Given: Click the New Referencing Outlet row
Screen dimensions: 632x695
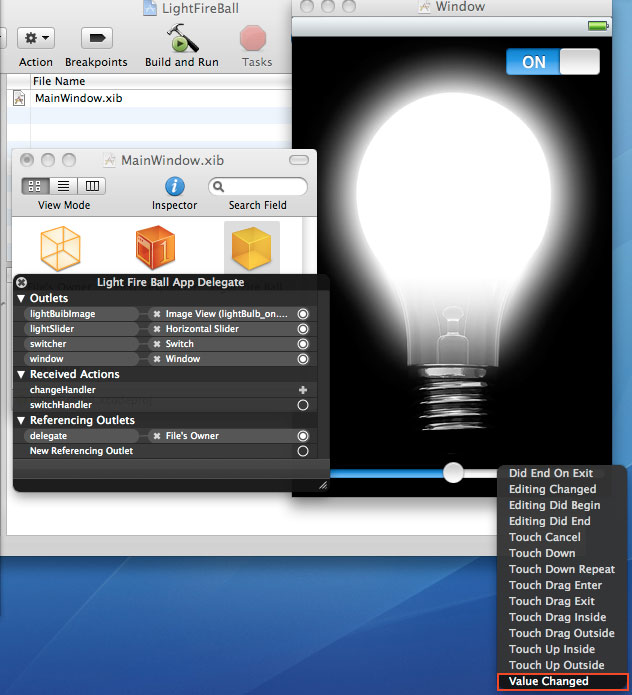Looking at the screenshot, I should pyautogui.click(x=165, y=451).
